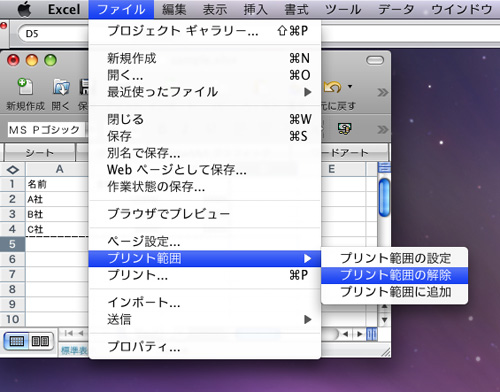Expand the standard toolbar overflow chevron

pos(383,92)
